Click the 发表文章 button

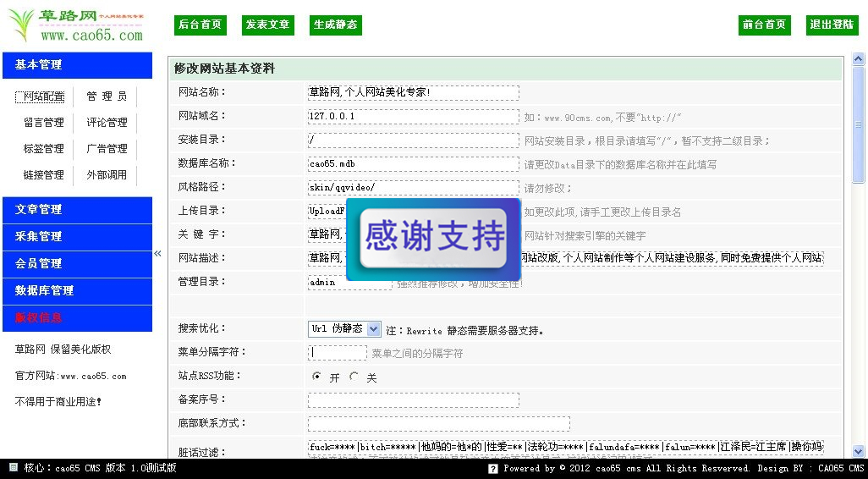pos(268,25)
